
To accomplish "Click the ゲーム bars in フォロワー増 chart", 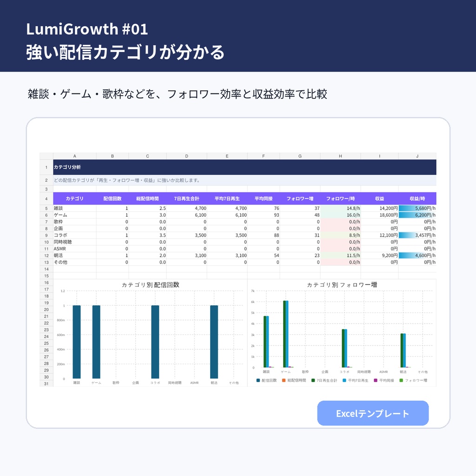I will click(x=286, y=334).
